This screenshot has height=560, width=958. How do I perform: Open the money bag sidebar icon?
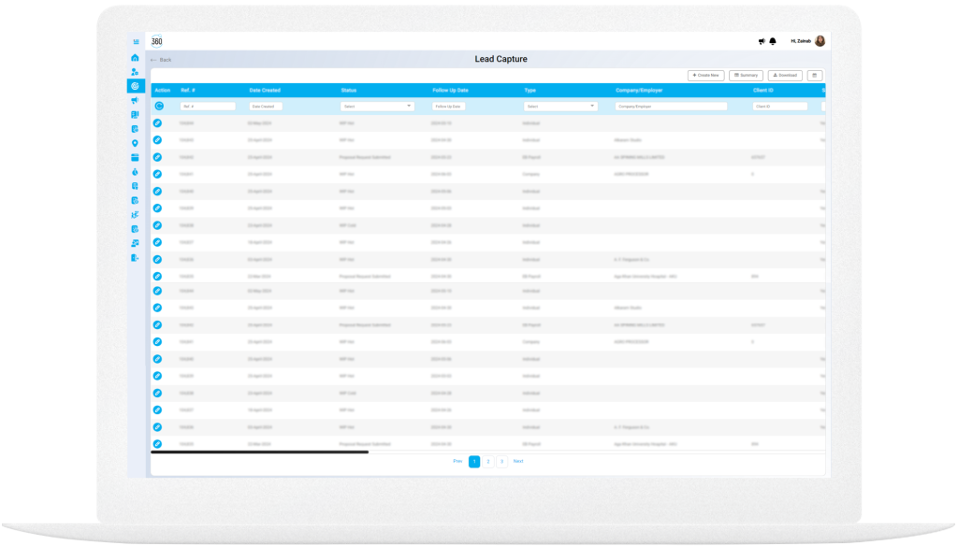tap(135, 172)
